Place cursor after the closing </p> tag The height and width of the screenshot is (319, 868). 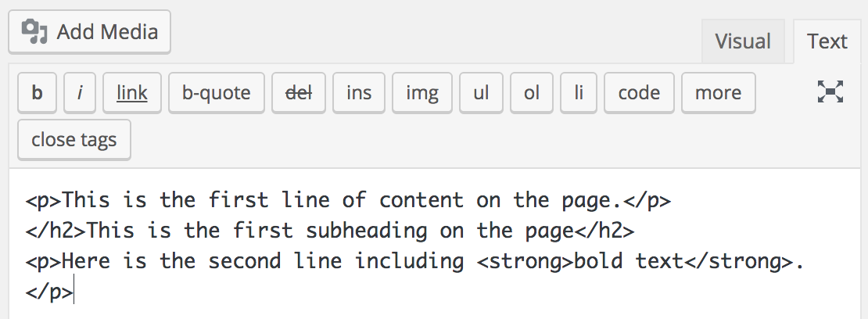point(74,293)
